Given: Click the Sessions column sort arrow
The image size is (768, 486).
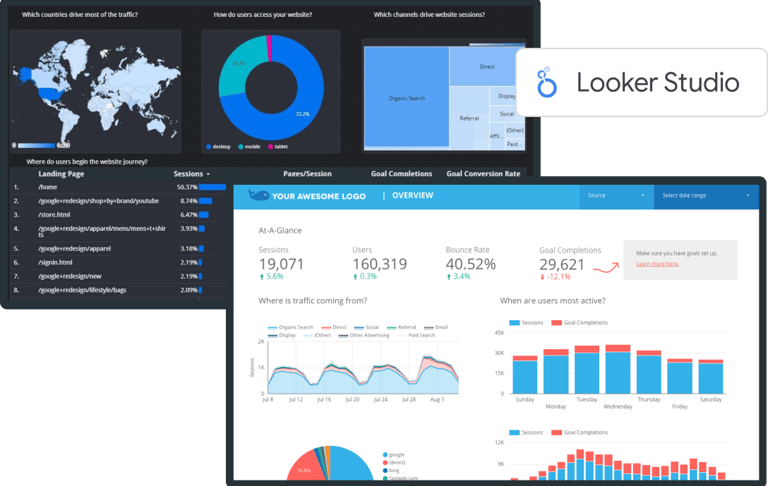Looking at the screenshot, I should (x=208, y=174).
